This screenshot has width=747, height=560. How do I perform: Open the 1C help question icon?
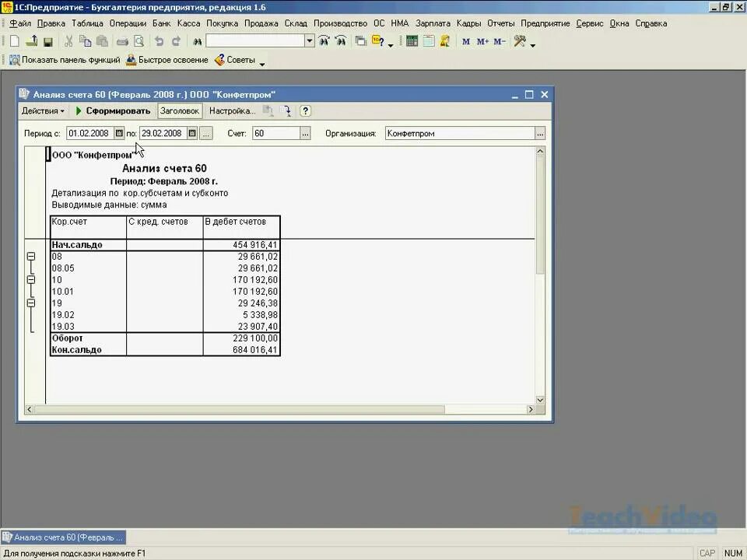click(378, 41)
